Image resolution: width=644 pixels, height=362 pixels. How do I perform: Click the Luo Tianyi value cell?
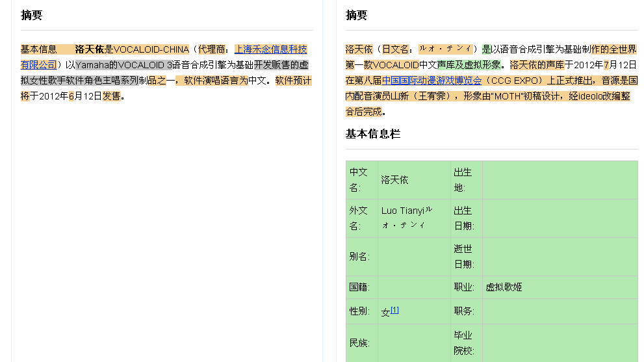414,218
